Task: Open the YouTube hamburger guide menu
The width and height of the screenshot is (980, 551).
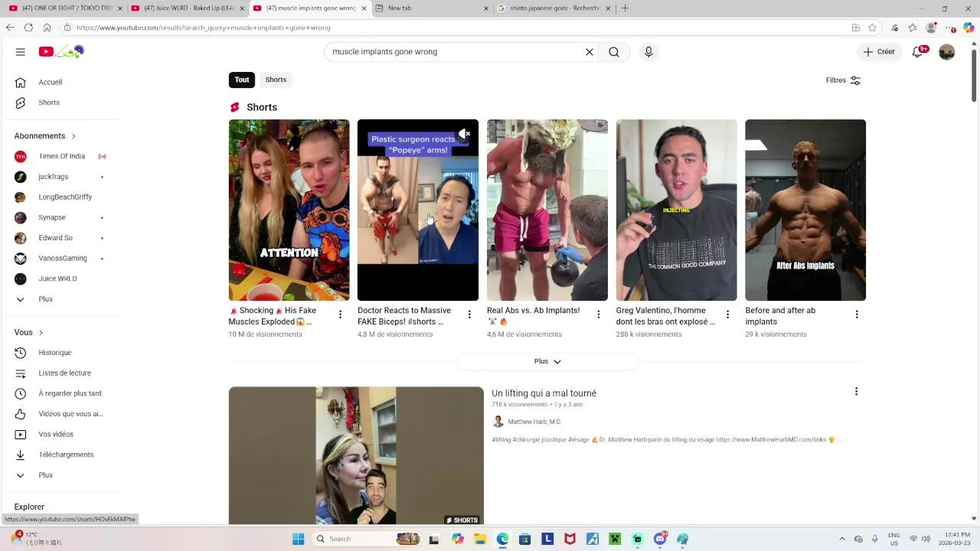Action: 21,52
